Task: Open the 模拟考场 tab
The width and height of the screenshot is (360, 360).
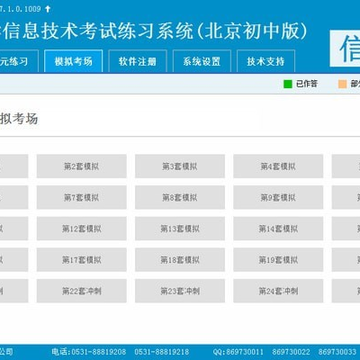Action: [x=73, y=61]
